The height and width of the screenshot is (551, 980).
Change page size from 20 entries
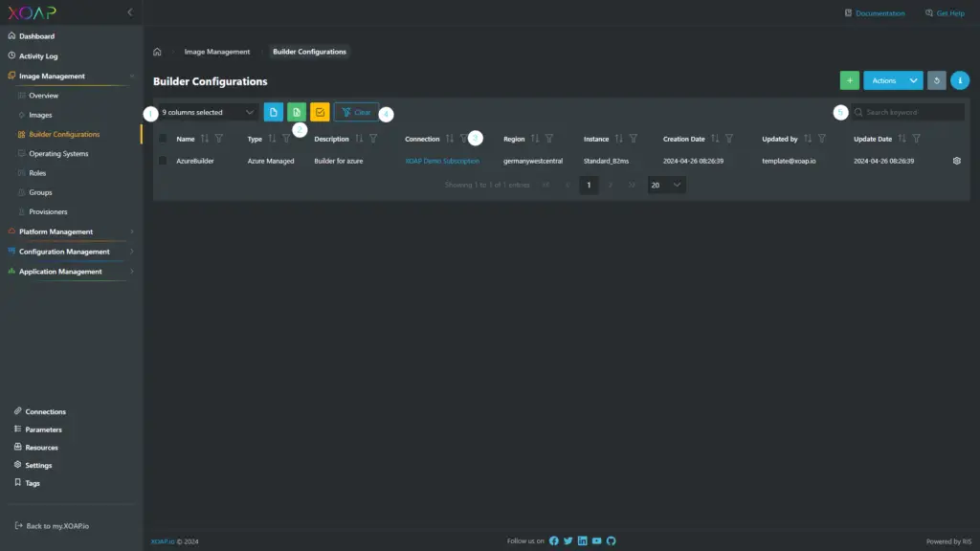coord(666,185)
